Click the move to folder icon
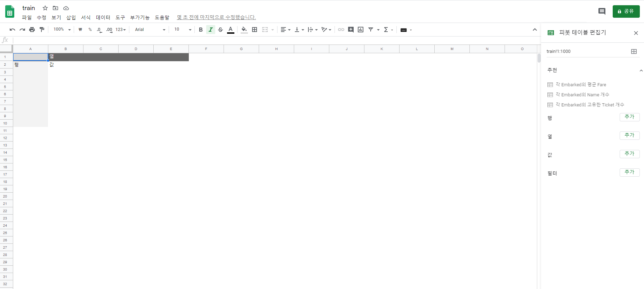Image resolution: width=644 pixels, height=289 pixels. 55,8
